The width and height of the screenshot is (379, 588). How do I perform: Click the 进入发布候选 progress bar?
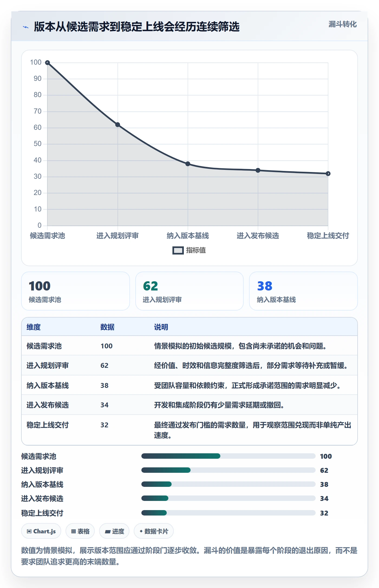click(x=228, y=498)
